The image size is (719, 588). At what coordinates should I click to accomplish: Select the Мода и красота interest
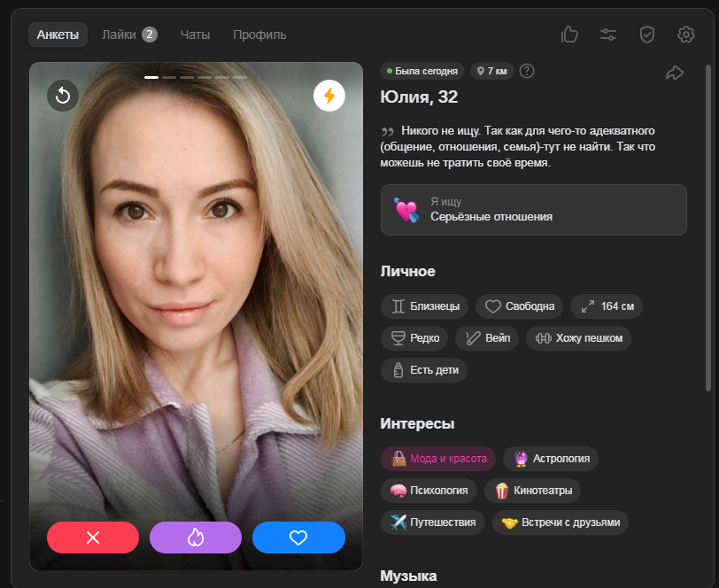[x=438, y=459]
